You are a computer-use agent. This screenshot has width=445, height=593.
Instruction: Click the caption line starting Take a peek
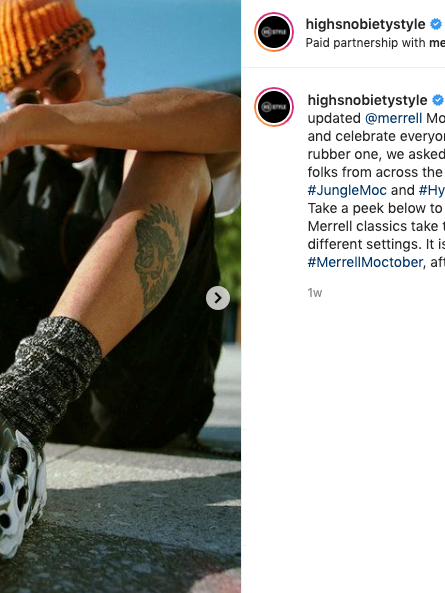(376, 208)
